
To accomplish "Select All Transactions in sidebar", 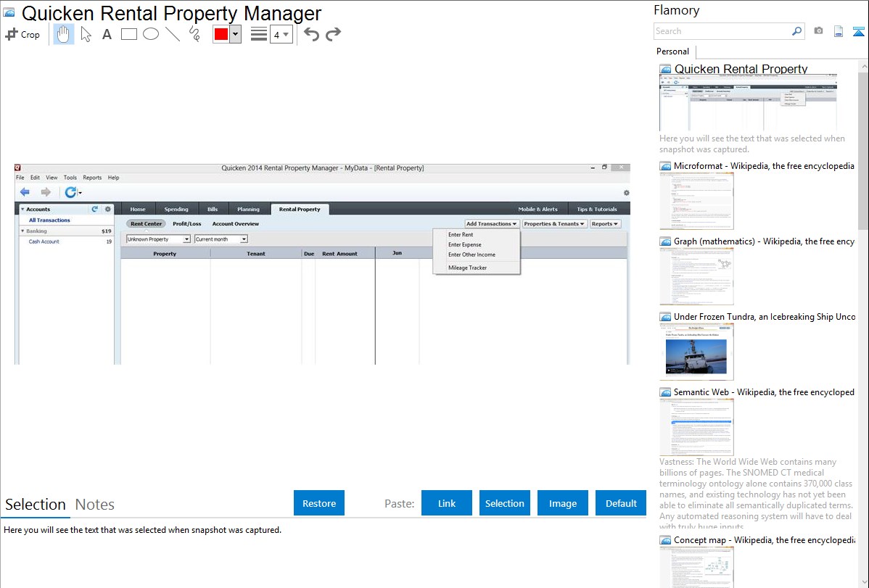I will click(x=49, y=220).
